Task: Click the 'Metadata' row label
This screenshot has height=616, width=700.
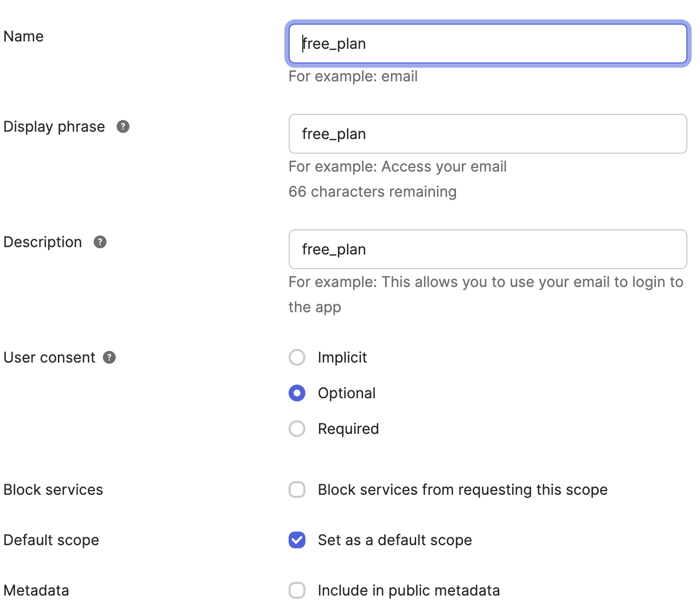Action: [36, 590]
